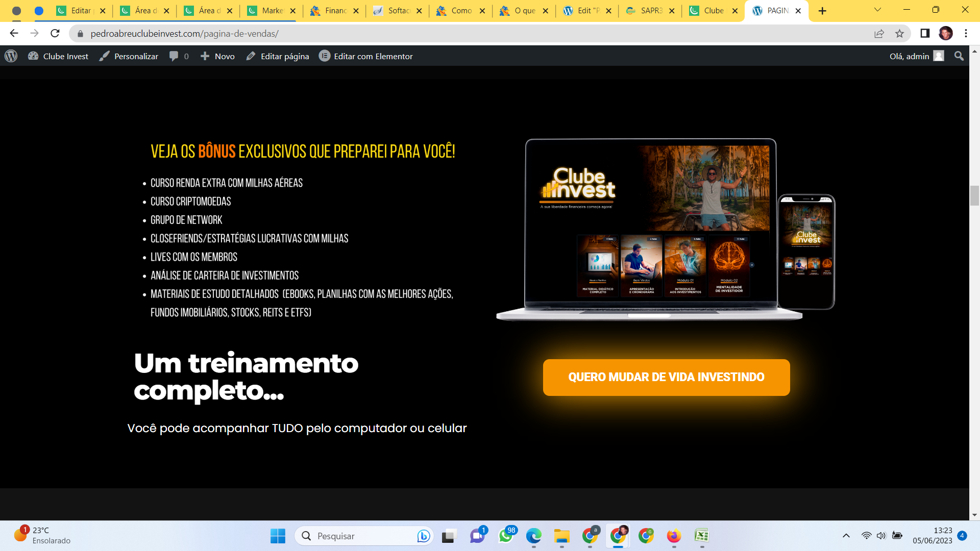
Task: Toggle the browser side panel icon
Action: click(925, 34)
